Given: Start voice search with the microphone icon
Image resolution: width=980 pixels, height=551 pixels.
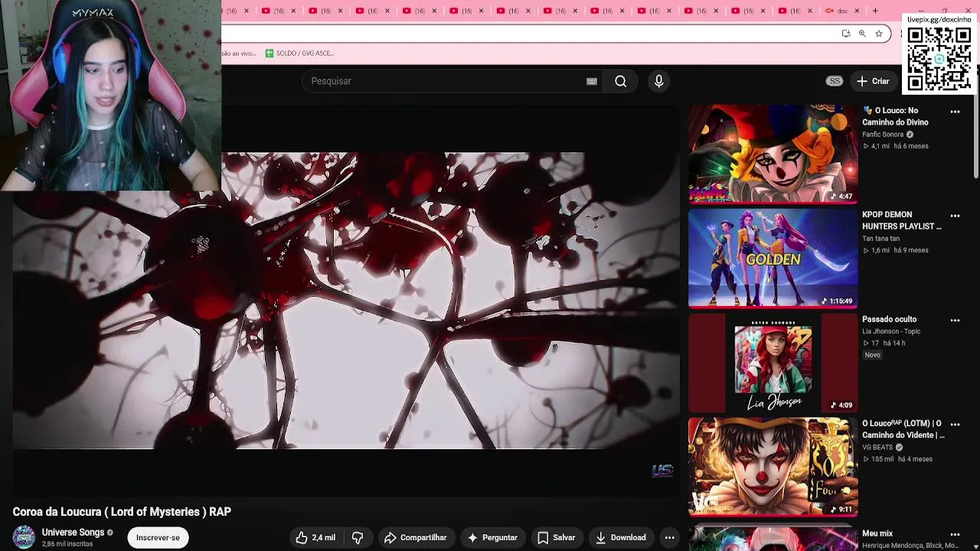Looking at the screenshot, I should (658, 81).
